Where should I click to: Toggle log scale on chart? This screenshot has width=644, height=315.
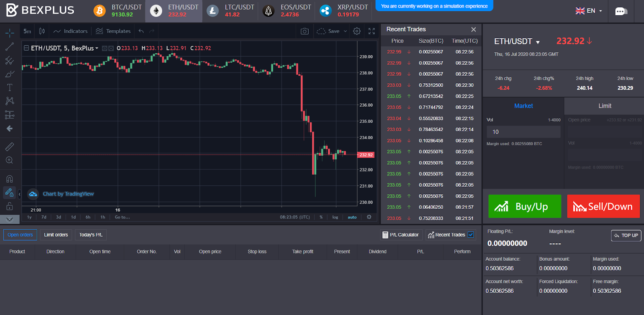[335, 217]
